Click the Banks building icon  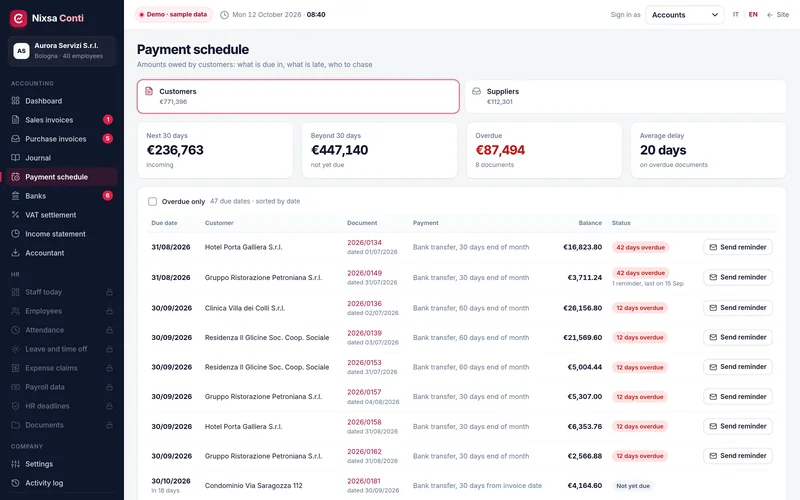15,195
